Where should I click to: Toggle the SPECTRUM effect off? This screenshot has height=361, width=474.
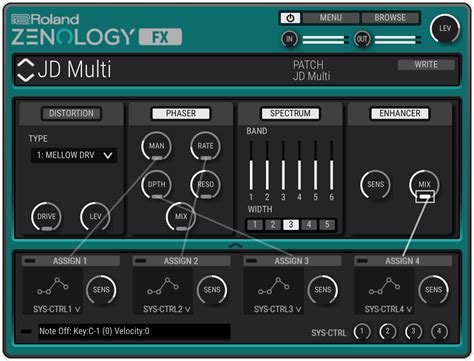click(290, 114)
